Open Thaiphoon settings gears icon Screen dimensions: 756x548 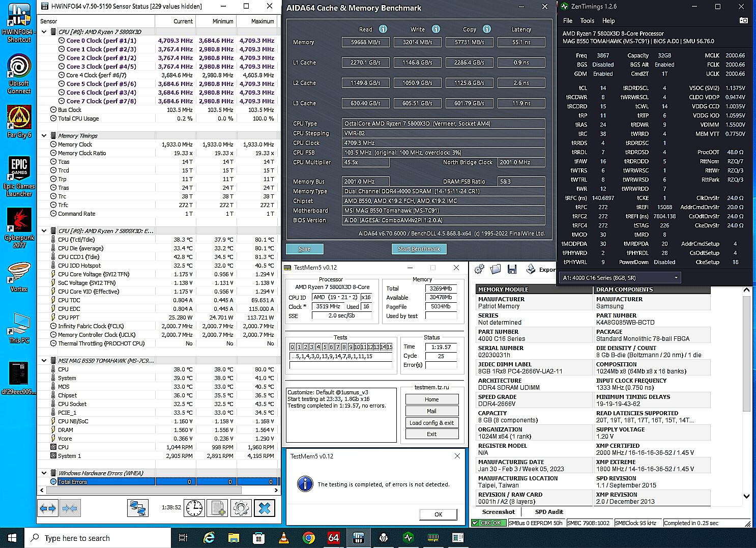tap(479, 269)
